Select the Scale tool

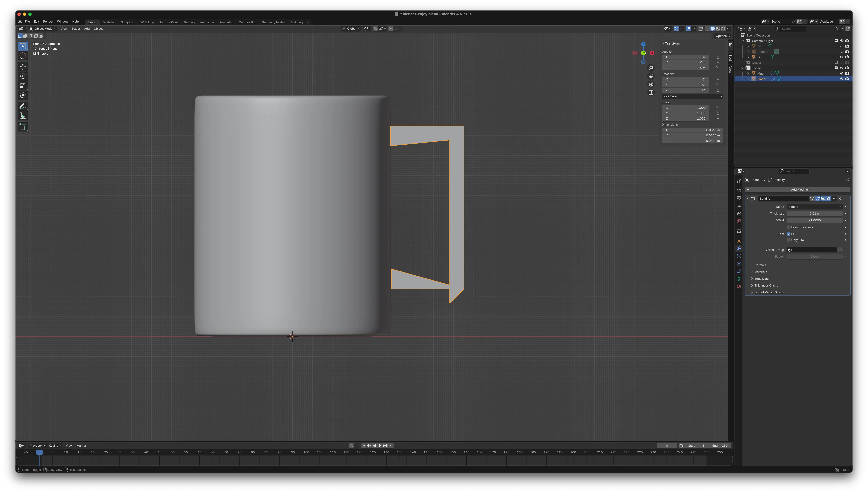[23, 86]
